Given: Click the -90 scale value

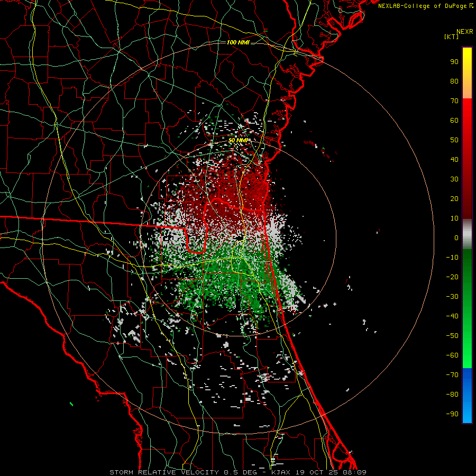Looking at the screenshot, I should tap(452, 414).
